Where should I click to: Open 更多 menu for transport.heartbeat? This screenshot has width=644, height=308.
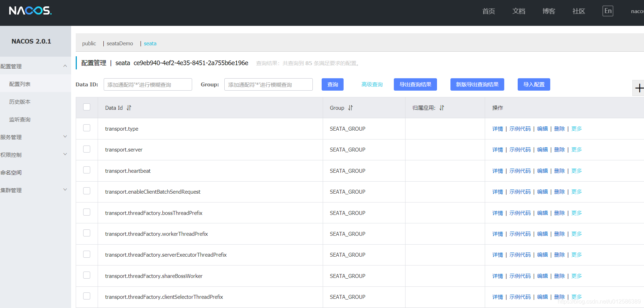pyautogui.click(x=576, y=171)
